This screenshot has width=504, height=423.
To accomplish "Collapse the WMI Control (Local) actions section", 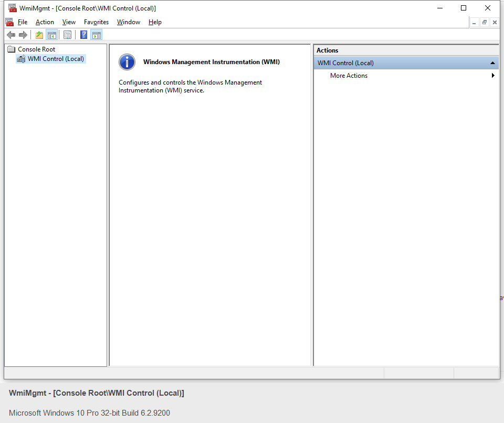I will pos(492,63).
